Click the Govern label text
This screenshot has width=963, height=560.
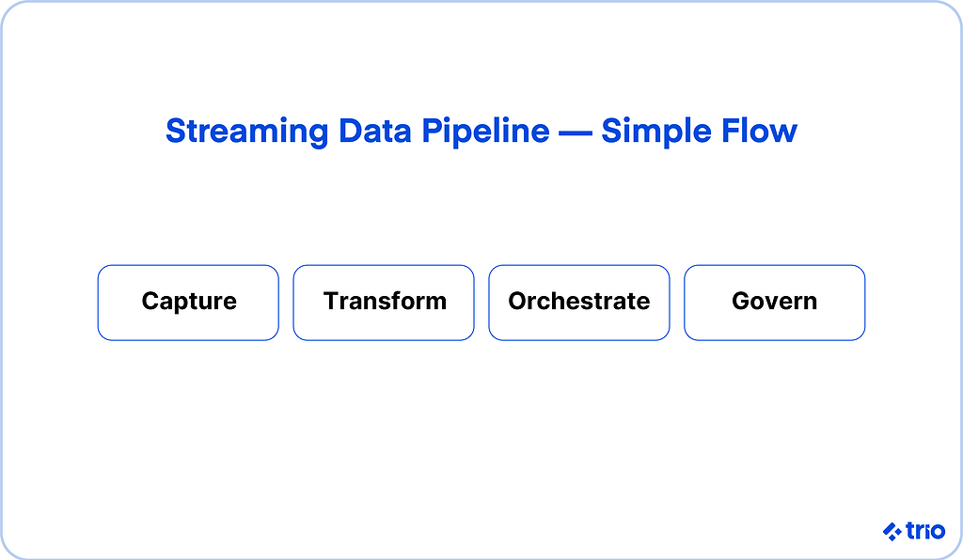pyautogui.click(x=774, y=302)
